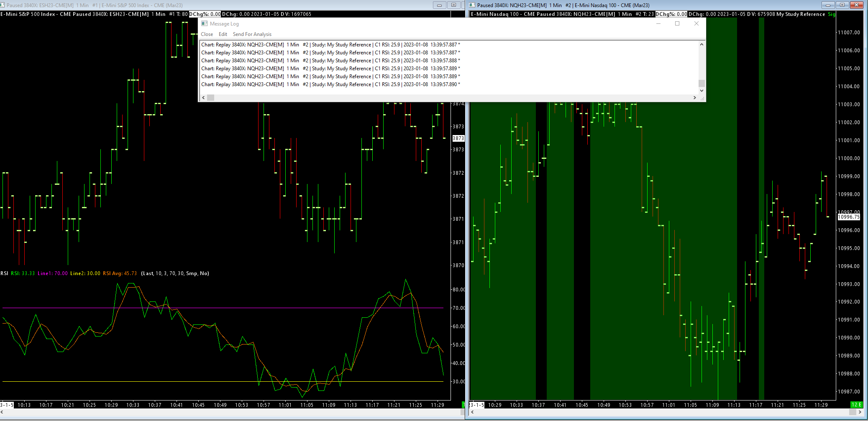
Task: Minimize the E-Mini Nasdaq 100 chart window
Action: click(x=828, y=5)
